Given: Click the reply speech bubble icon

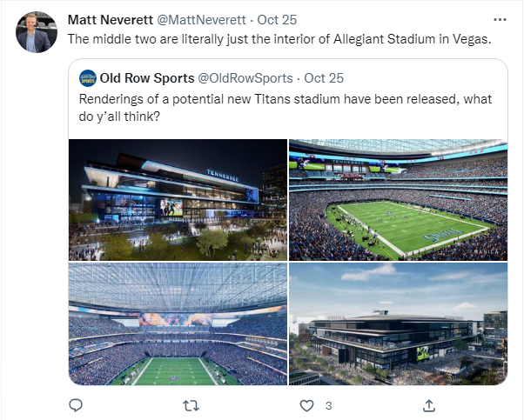Looking at the screenshot, I should (x=75, y=405).
